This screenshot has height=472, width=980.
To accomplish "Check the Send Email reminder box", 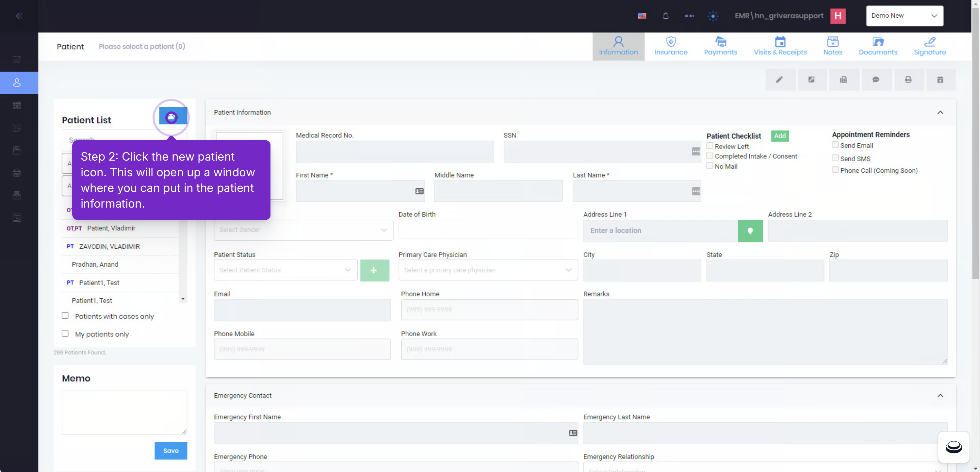I will click(x=835, y=144).
